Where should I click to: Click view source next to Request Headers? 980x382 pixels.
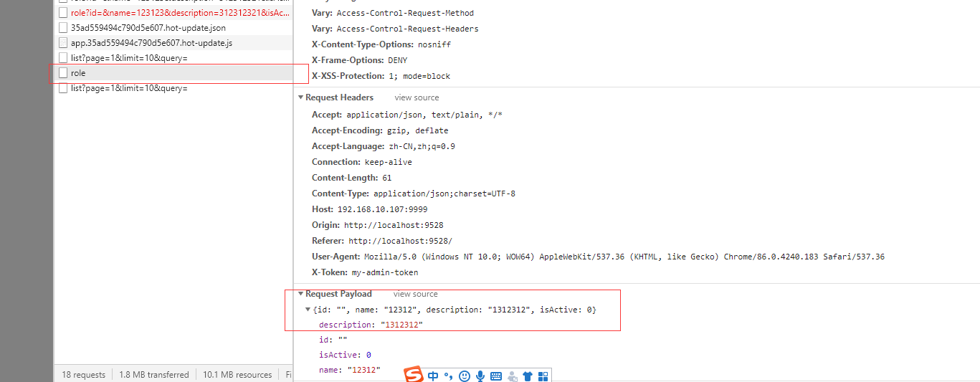click(x=417, y=97)
